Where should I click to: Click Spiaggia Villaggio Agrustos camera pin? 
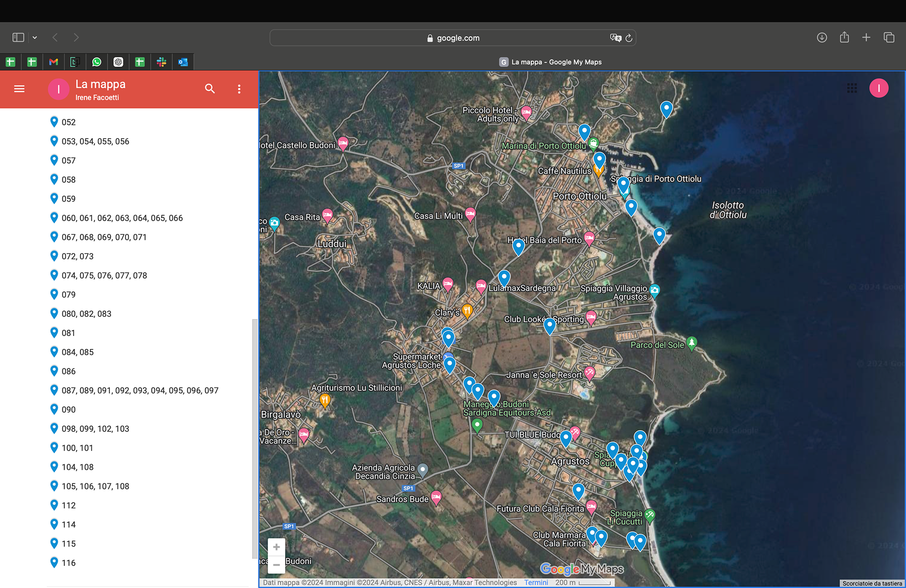(x=654, y=291)
